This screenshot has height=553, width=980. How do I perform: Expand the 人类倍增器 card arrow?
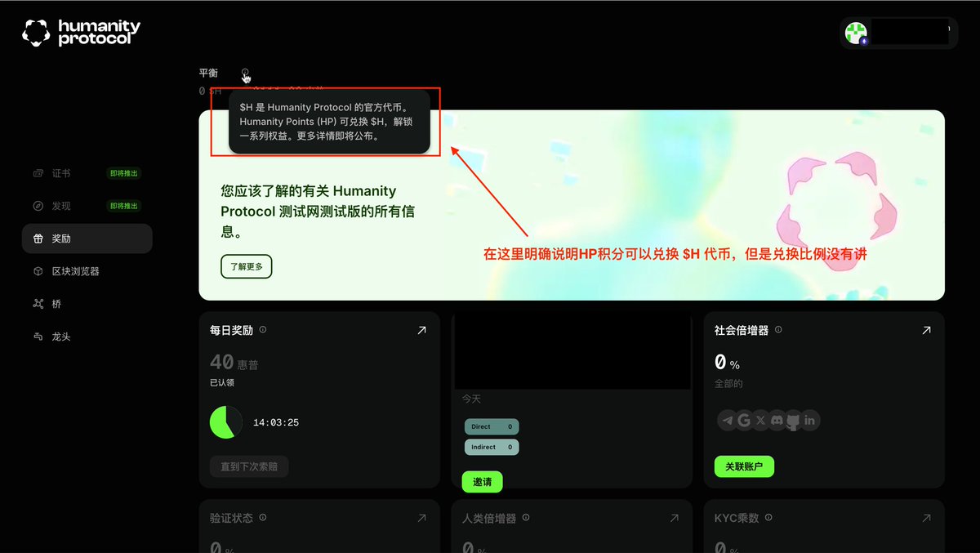[674, 519]
